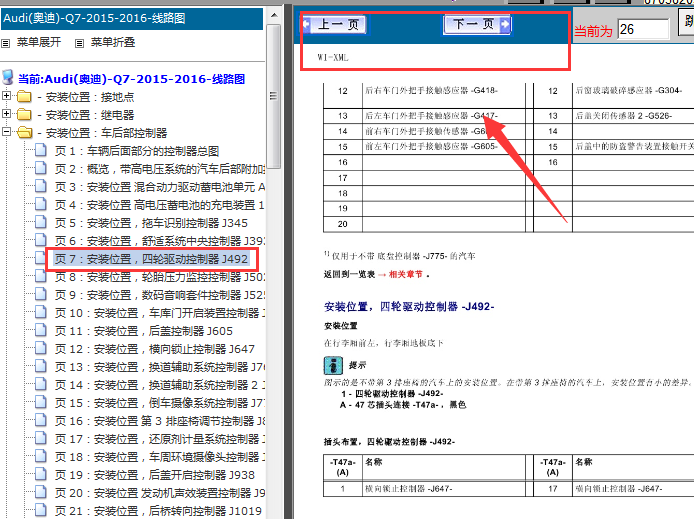Viewport: 694px width, 519px height.
Task: Click 菜单展开 to expand the menu
Action: tap(39, 42)
